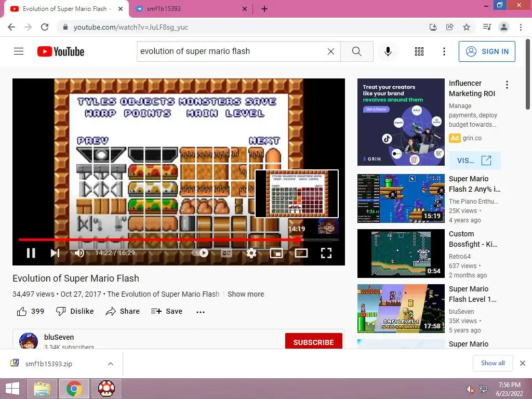Switch to theater mode
532x399 pixels.
pyautogui.click(x=301, y=253)
